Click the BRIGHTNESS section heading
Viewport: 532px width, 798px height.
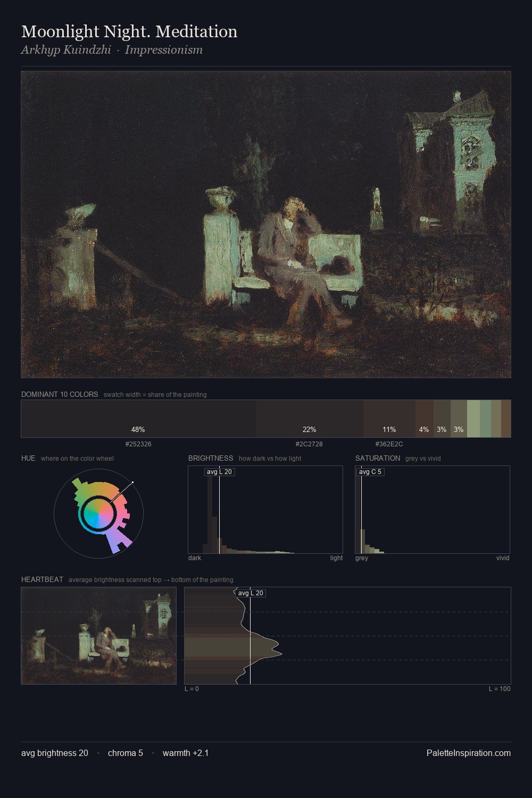coord(211,459)
